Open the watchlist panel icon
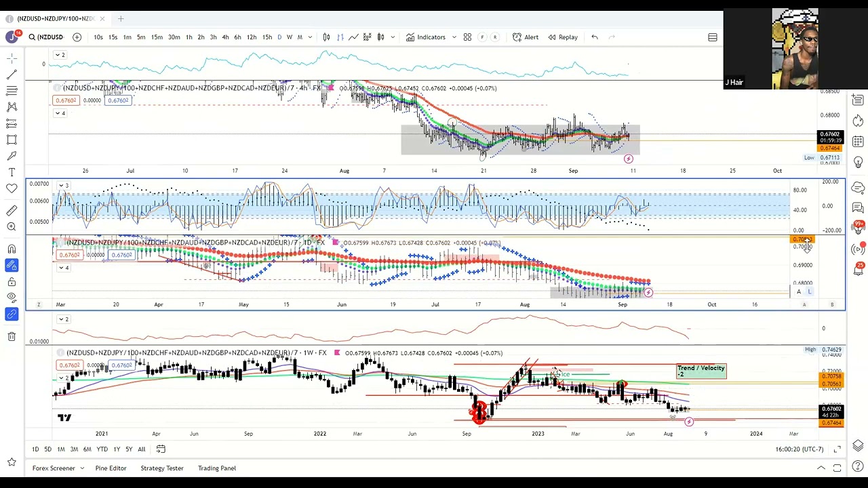This screenshot has height=488, width=868. (x=858, y=100)
